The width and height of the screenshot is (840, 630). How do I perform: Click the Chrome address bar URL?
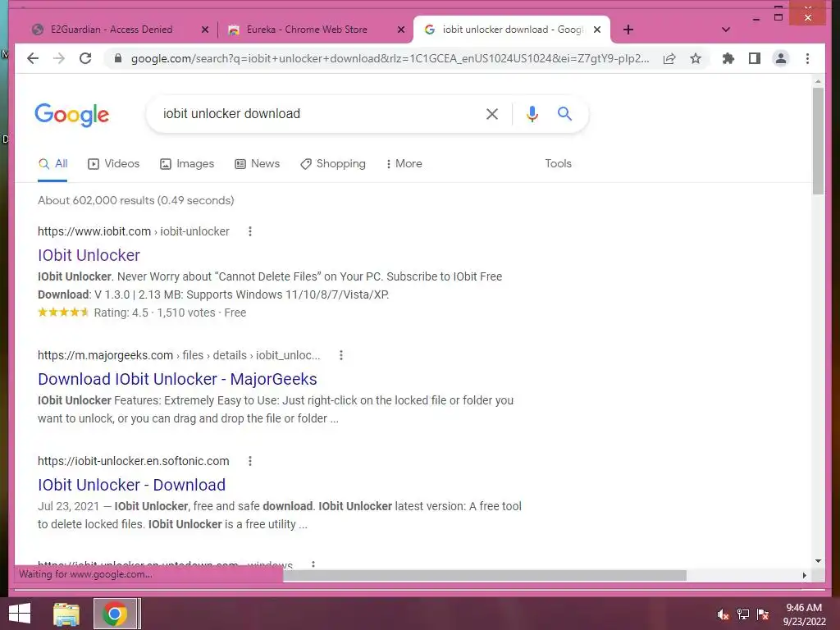[390, 58]
